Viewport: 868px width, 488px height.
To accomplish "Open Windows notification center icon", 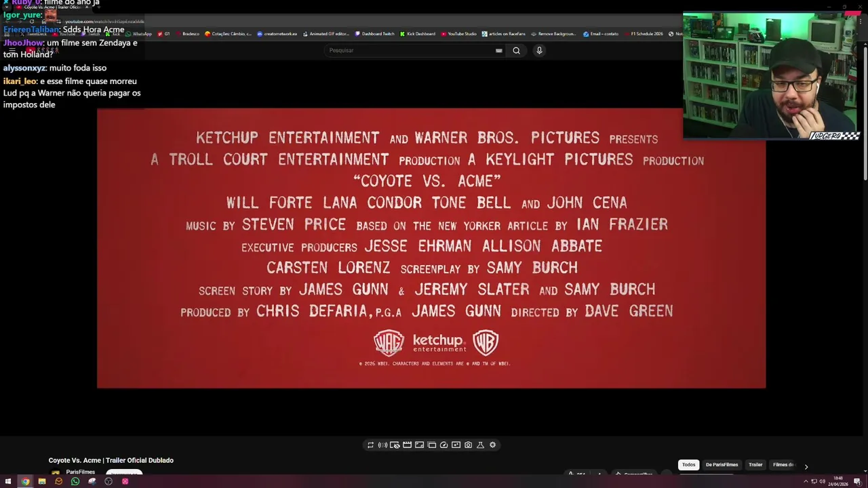I will pos(859,481).
